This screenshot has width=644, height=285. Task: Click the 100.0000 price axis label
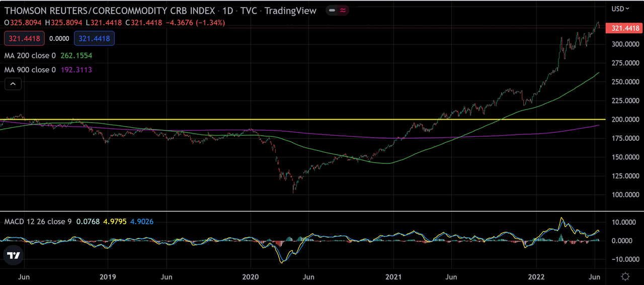[624, 195]
